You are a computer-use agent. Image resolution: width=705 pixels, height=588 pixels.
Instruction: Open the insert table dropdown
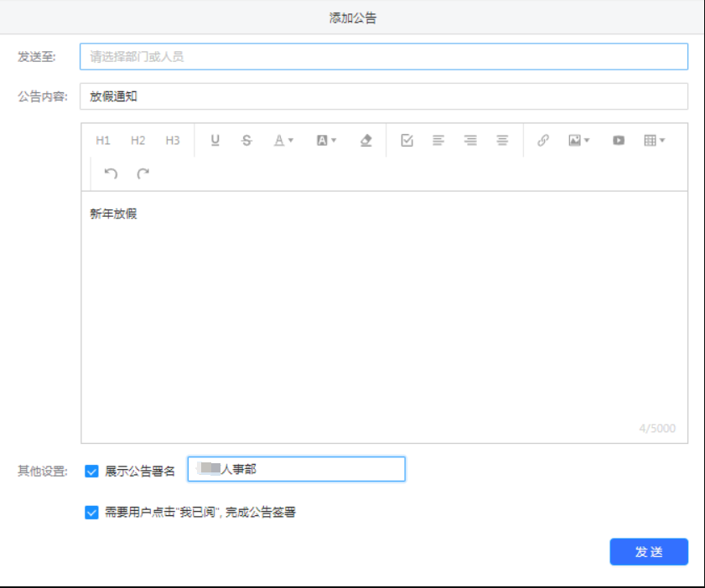654,141
